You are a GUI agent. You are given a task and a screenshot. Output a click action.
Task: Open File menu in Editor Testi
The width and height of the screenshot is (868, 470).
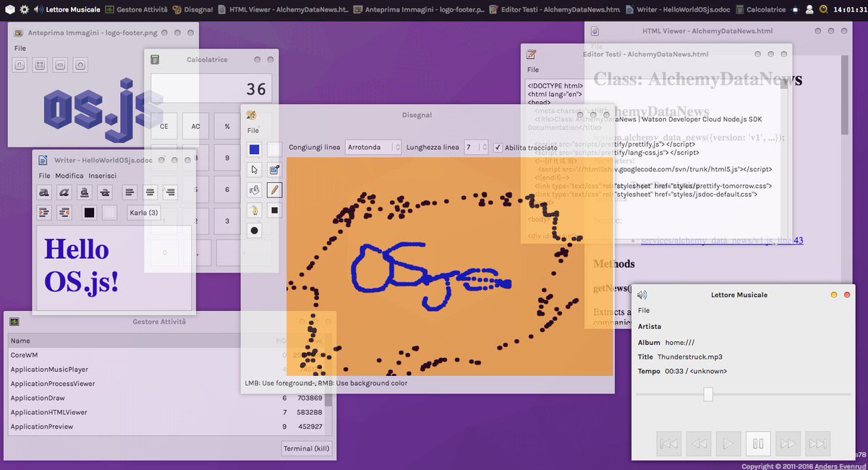coord(533,70)
